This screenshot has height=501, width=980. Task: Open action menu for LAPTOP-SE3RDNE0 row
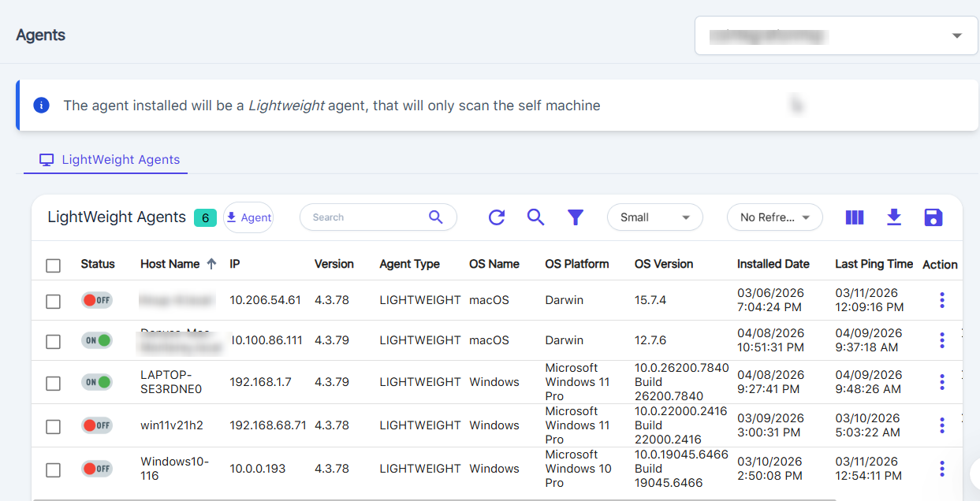[942, 382]
